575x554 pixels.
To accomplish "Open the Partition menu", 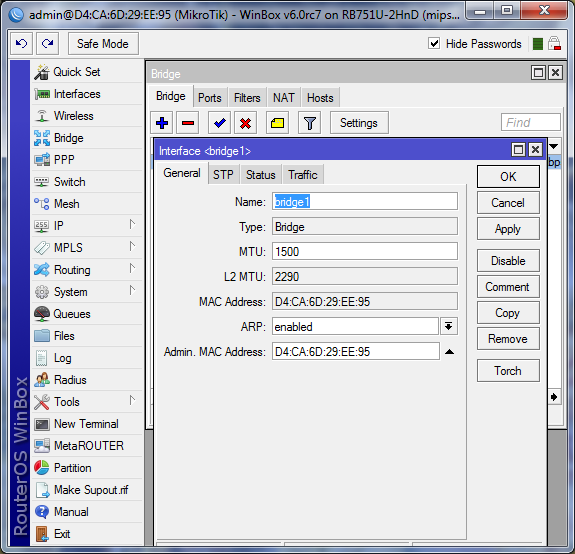I will (87, 468).
